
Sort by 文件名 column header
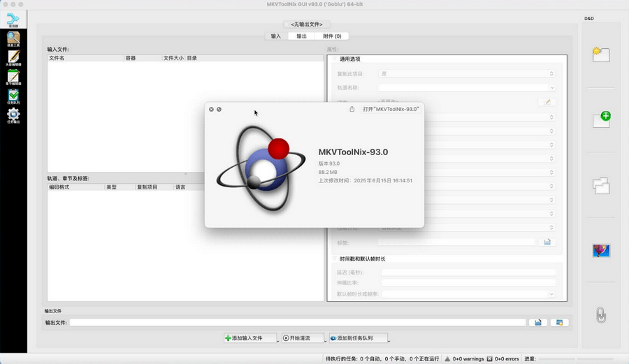pos(86,58)
